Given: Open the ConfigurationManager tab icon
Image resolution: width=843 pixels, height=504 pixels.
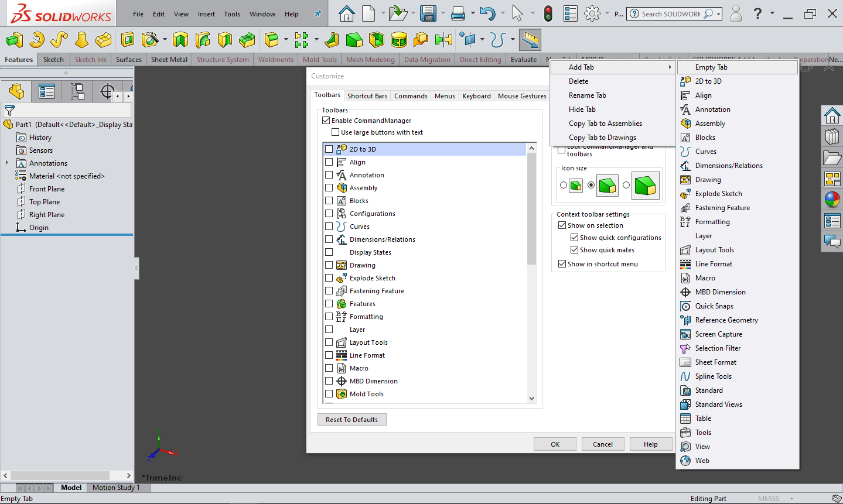Looking at the screenshot, I should [x=77, y=91].
